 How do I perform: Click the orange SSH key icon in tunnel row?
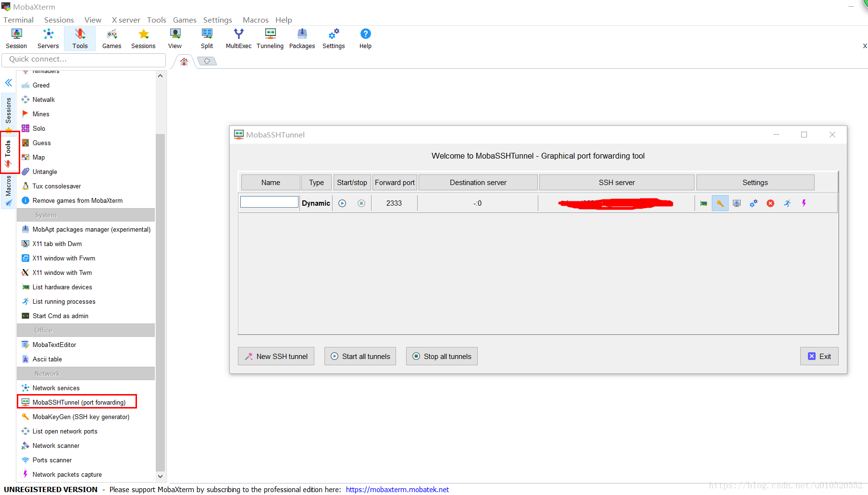[x=720, y=203]
